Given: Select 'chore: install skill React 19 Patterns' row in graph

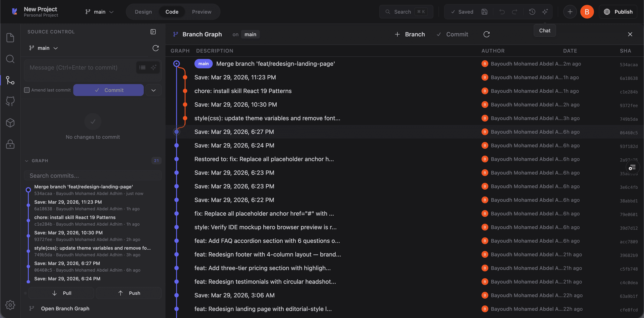Looking at the screenshot, I should tap(404, 91).
